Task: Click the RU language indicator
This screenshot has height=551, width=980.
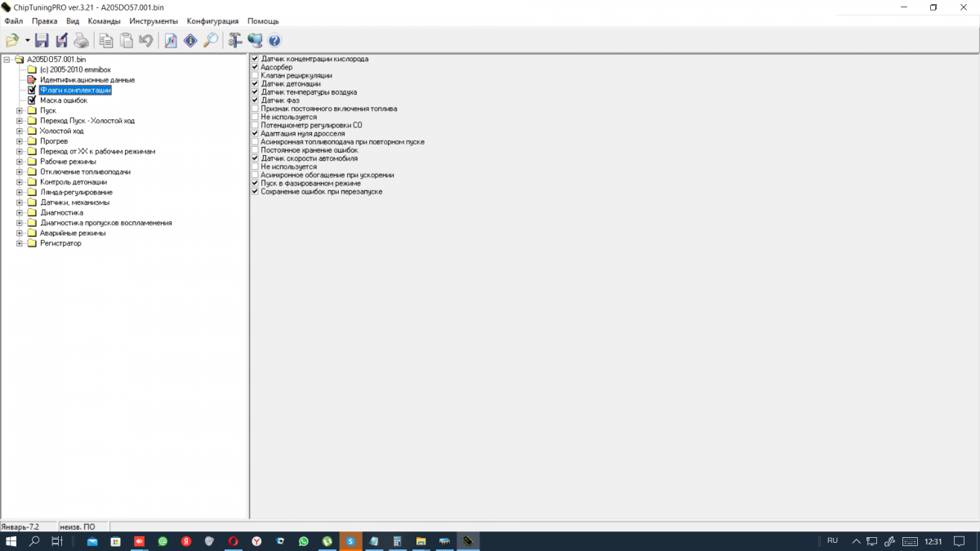Action: pyautogui.click(x=832, y=541)
